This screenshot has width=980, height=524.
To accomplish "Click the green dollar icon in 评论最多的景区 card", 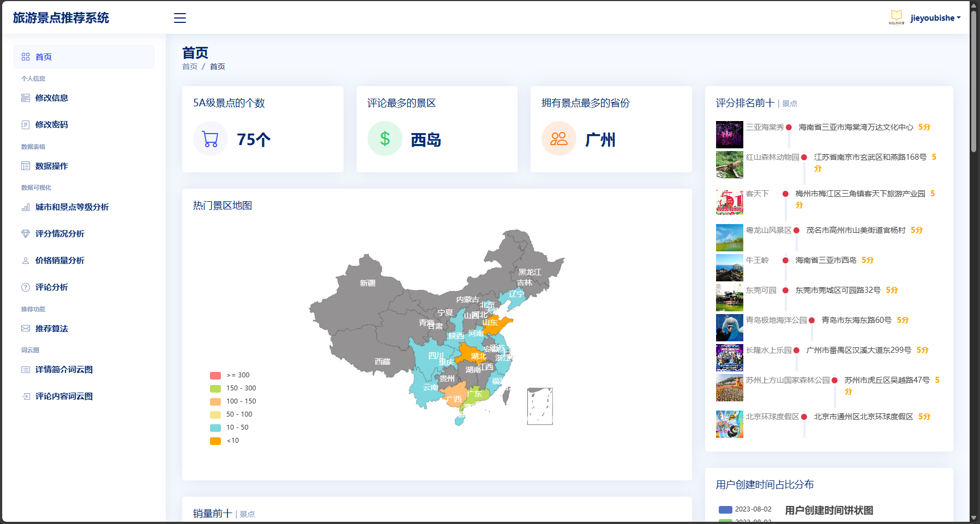I will coord(385,138).
